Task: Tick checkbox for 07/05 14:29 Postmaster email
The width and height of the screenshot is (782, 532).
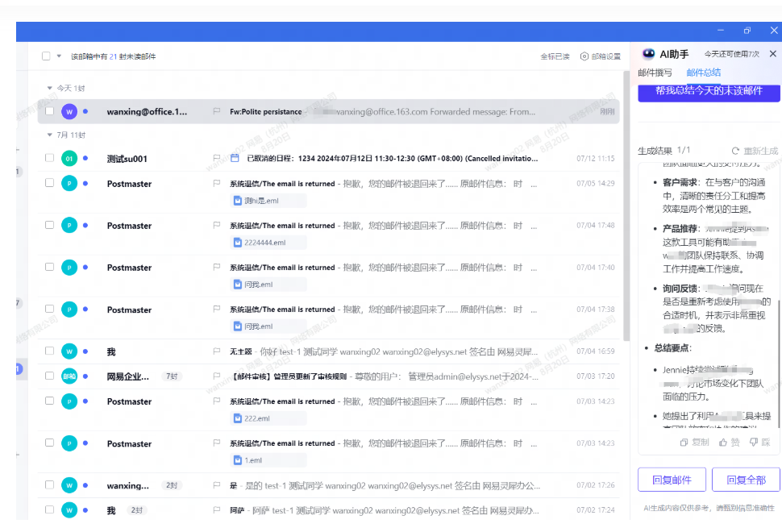Action: pyautogui.click(x=49, y=183)
